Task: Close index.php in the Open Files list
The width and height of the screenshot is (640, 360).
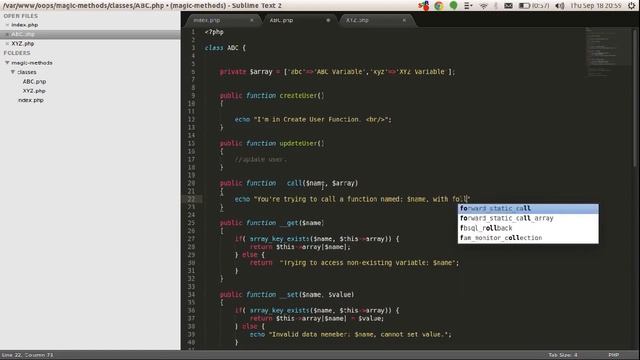Action: (x=7, y=25)
